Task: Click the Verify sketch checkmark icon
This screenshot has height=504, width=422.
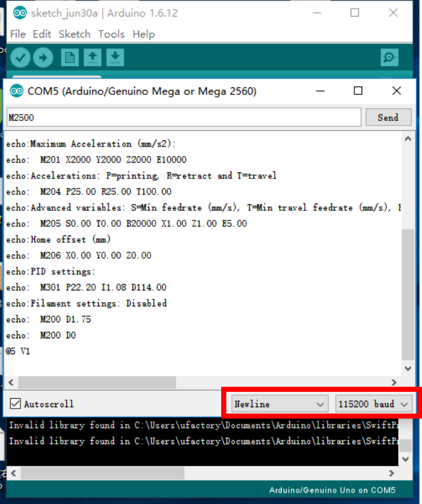Action: click(x=20, y=57)
